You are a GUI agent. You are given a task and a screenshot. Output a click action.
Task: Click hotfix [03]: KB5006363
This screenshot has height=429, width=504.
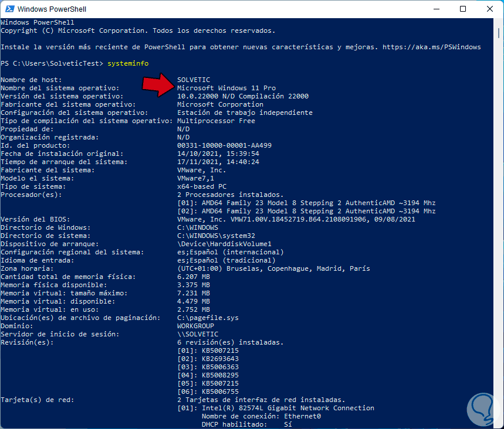tap(208, 367)
